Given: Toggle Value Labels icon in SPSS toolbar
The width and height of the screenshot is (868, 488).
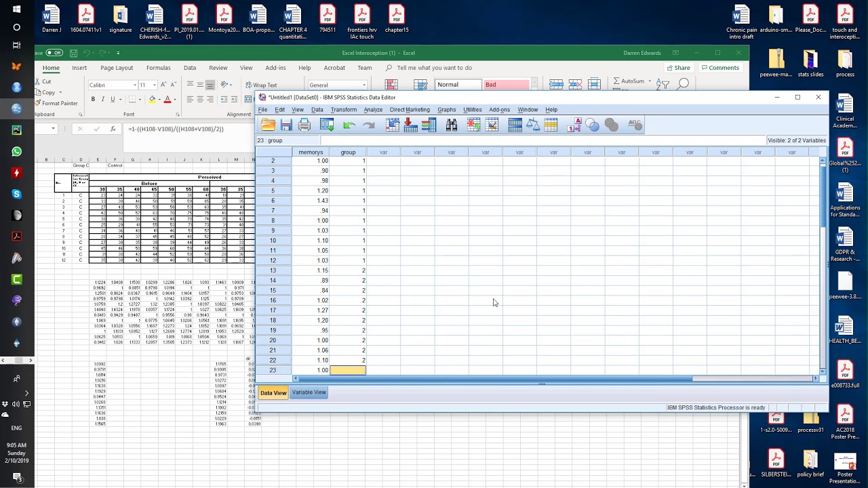Looking at the screenshot, I should 574,125.
